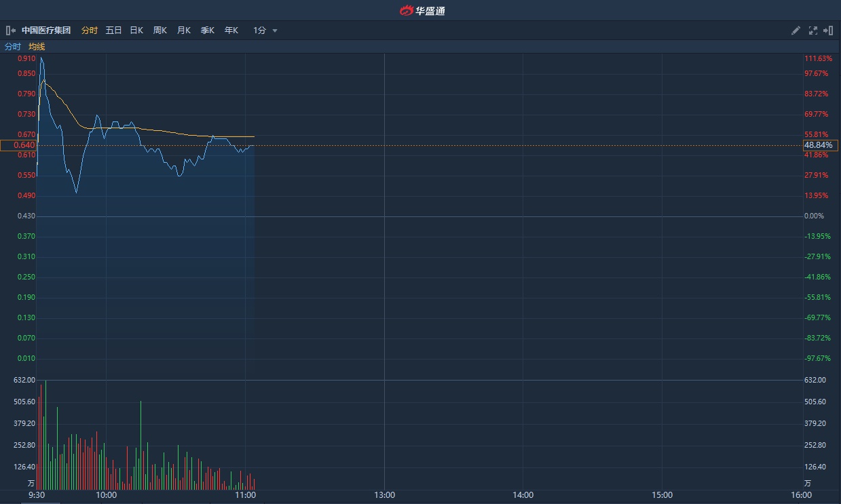Toggle the orange 均线 average line legend
This screenshot has width=841, height=504.
pyautogui.click(x=37, y=47)
